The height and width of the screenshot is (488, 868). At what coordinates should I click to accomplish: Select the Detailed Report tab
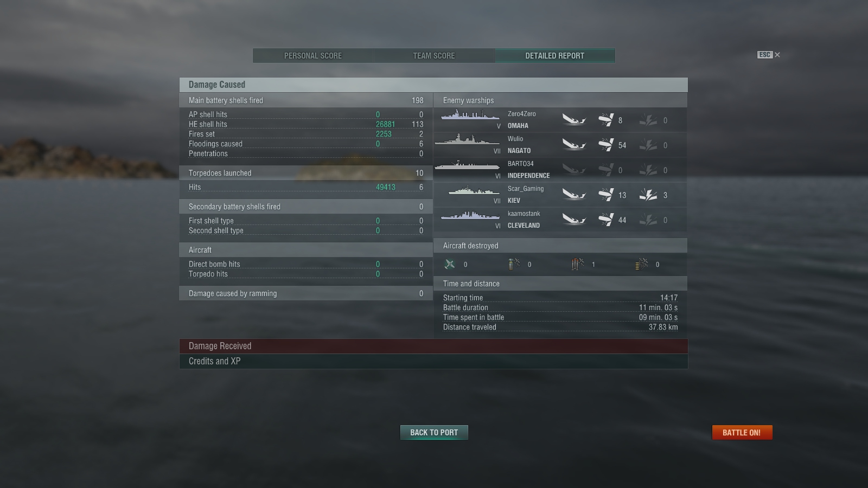(555, 55)
